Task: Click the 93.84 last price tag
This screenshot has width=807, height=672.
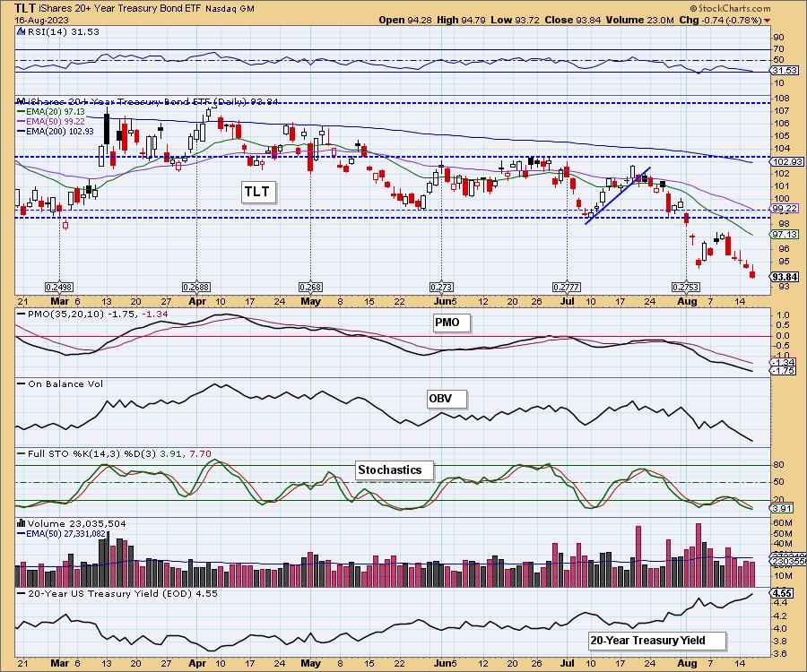Action: (785, 277)
